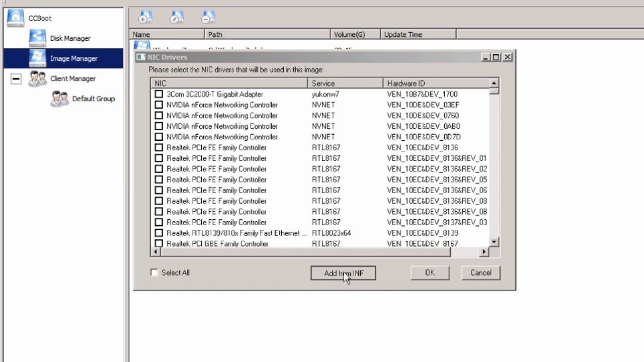The height and width of the screenshot is (362, 644).
Task: Click the edit image toolbar icon
Action: tap(177, 17)
